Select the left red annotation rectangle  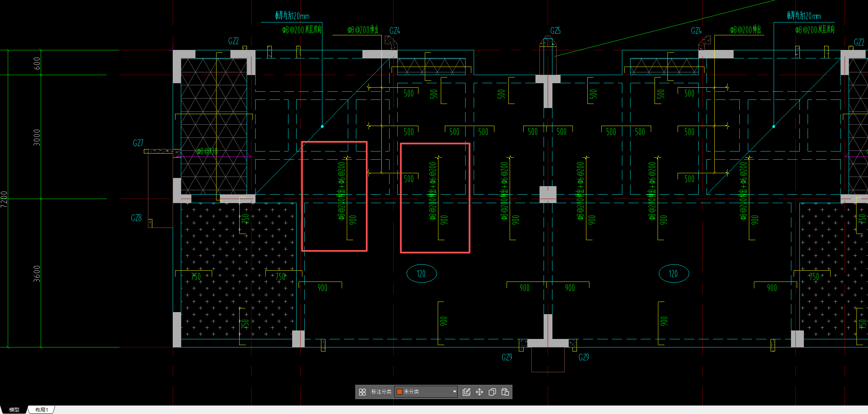coord(302,197)
